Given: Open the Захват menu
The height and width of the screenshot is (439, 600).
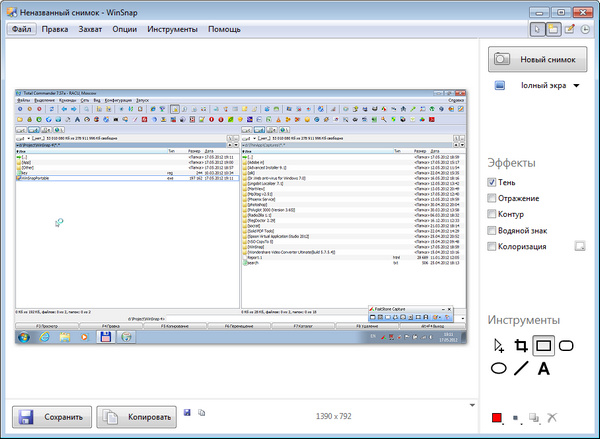Looking at the screenshot, I should [89, 29].
